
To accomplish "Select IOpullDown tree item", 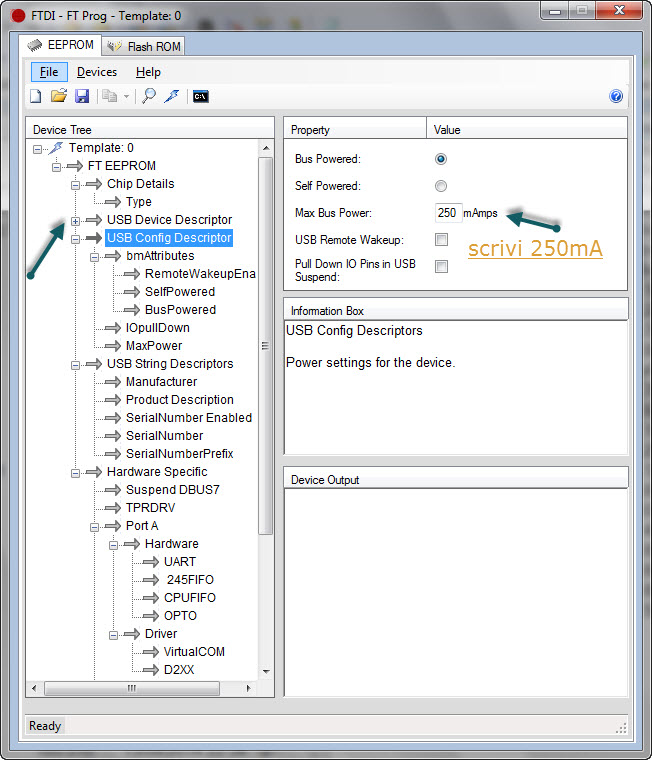I will (x=158, y=328).
